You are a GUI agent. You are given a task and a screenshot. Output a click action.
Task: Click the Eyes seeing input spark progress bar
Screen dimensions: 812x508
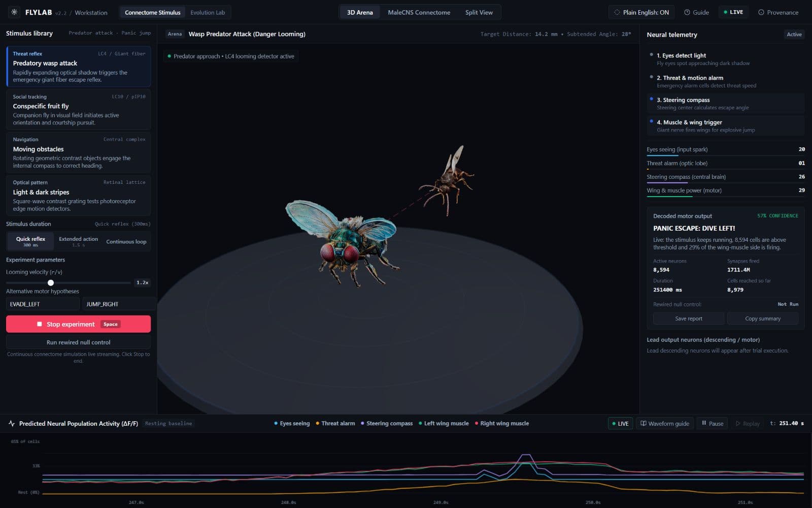[x=726, y=155]
